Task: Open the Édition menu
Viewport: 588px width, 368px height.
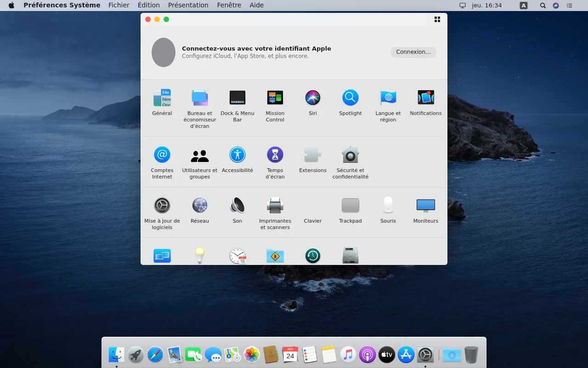Action: (149, 5)
